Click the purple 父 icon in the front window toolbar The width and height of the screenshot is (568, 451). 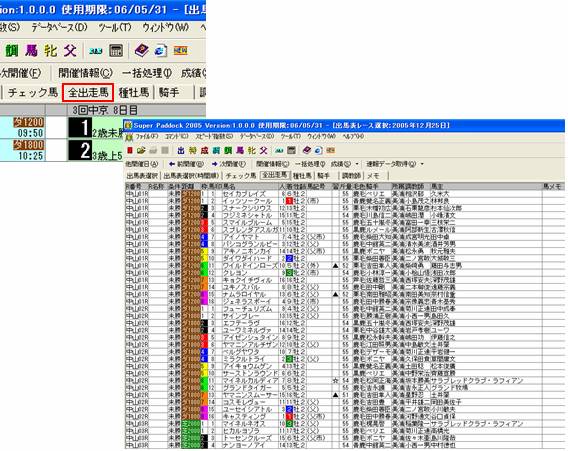tap(264, 151)
